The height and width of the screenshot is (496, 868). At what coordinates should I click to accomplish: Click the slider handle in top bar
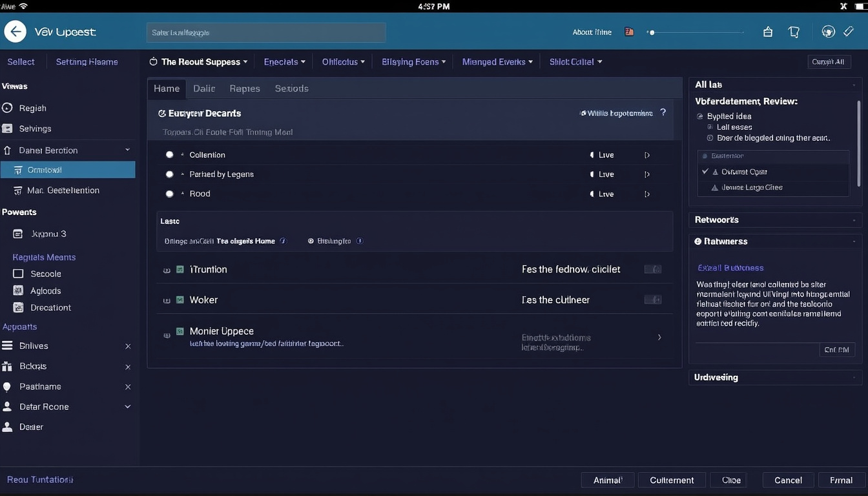coord(652,32)
